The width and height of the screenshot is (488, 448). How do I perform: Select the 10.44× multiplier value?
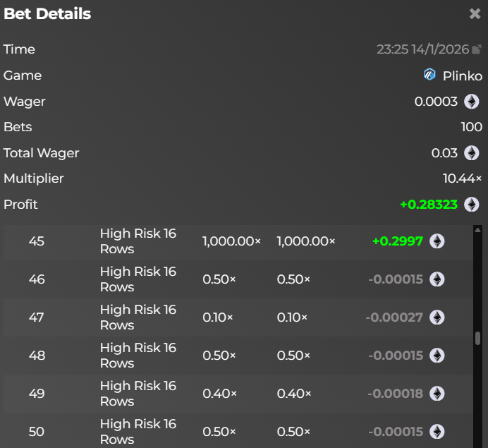click(462, 178)
